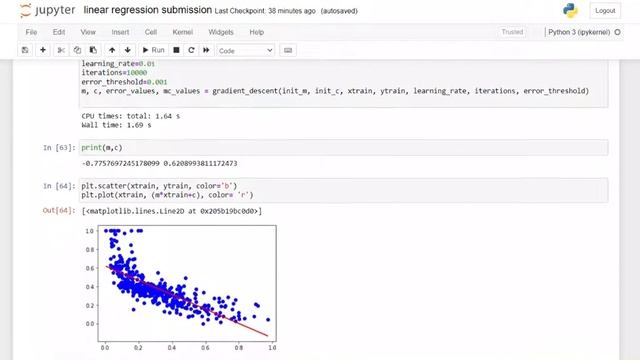Click the Python 3 (ipykernel) label
Screen dimensions: 640x360
click(x=579, y=32)
